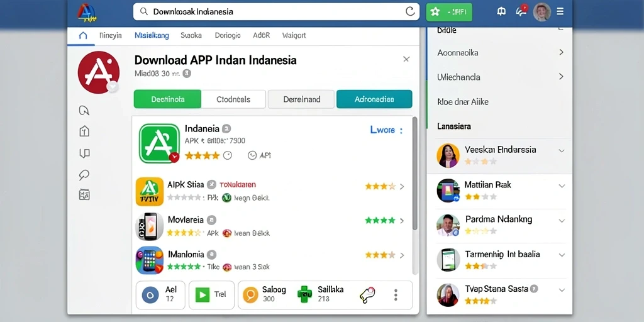This screenshot has width=644, height=322.
Task: Open IManlomia row chevron
Action: [x=402, y=255]
